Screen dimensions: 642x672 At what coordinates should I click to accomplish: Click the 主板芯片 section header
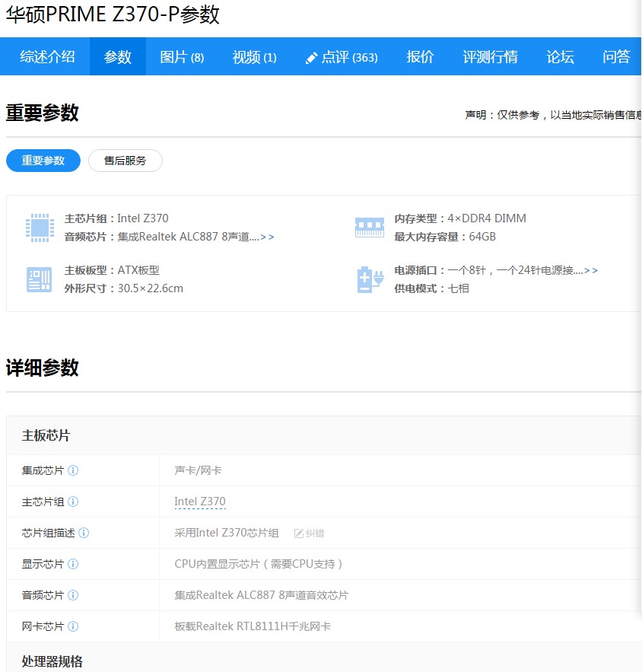pos(46,435)
